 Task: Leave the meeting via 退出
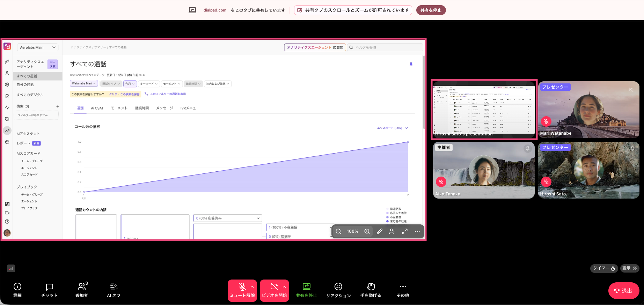(624, 291)
